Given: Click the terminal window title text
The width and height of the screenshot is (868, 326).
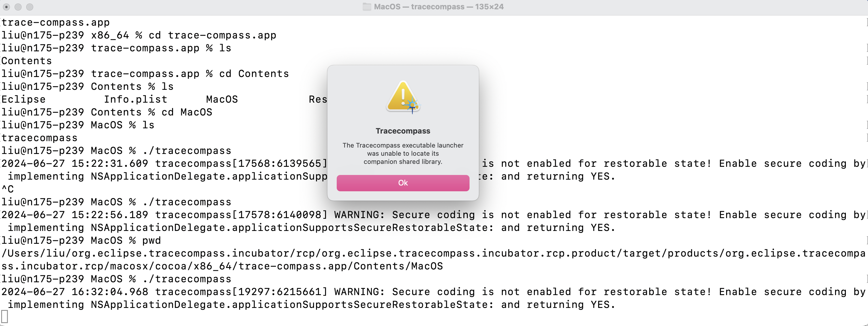Looking at the screenshot, I should pos(438,7).
